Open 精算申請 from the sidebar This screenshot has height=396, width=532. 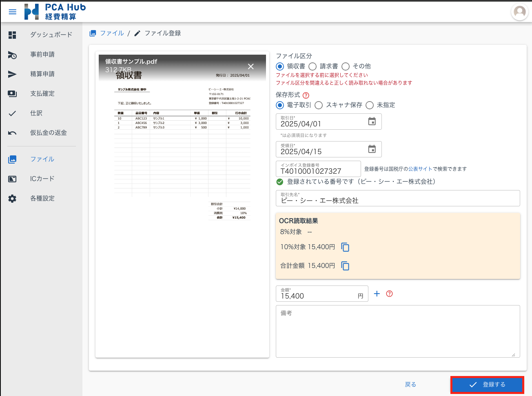point(42,74)
